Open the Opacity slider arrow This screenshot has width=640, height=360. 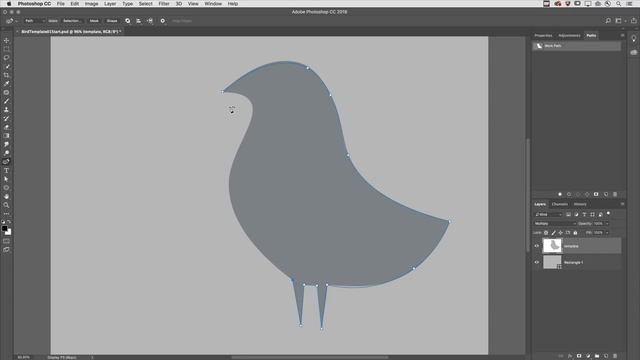607,223
